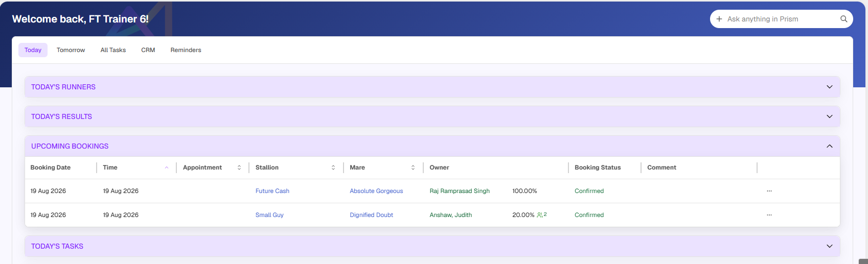
Task: Click the 20.00% ownership value
Action: click(x=523, y=215)
